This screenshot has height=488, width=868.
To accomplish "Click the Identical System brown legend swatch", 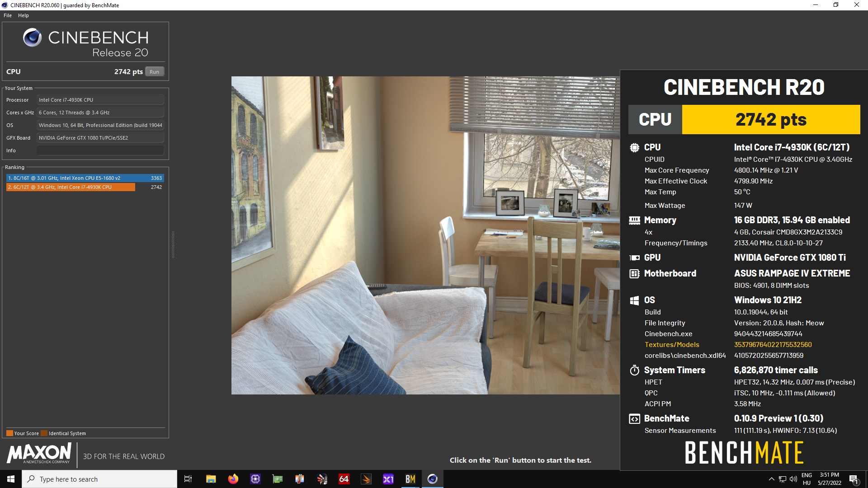I will click(44, 433).
